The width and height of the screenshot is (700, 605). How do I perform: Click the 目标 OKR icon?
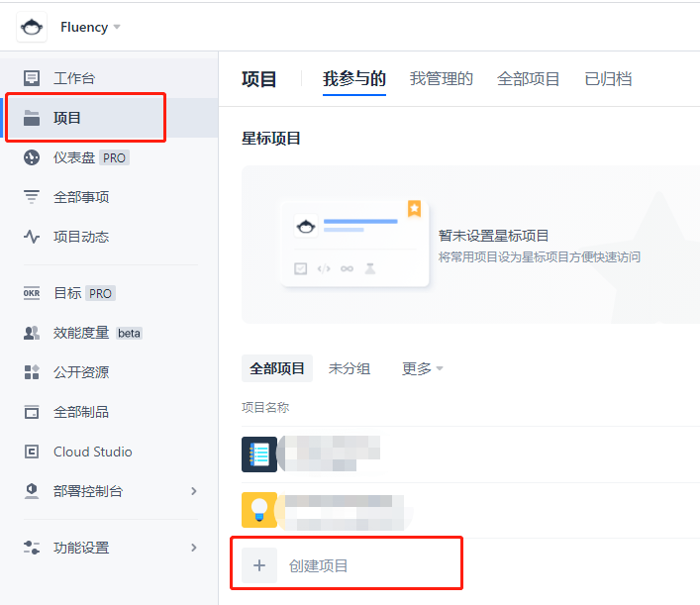click(x=32, y=293)
